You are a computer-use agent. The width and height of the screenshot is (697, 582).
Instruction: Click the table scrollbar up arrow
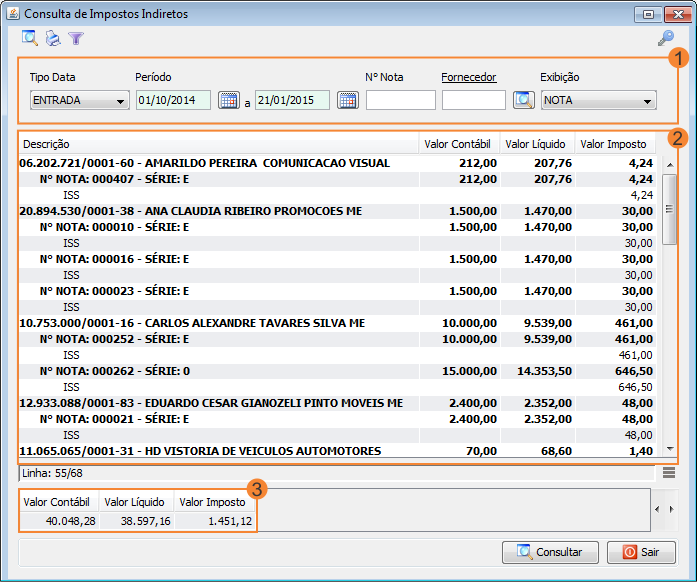coord(670,165)
